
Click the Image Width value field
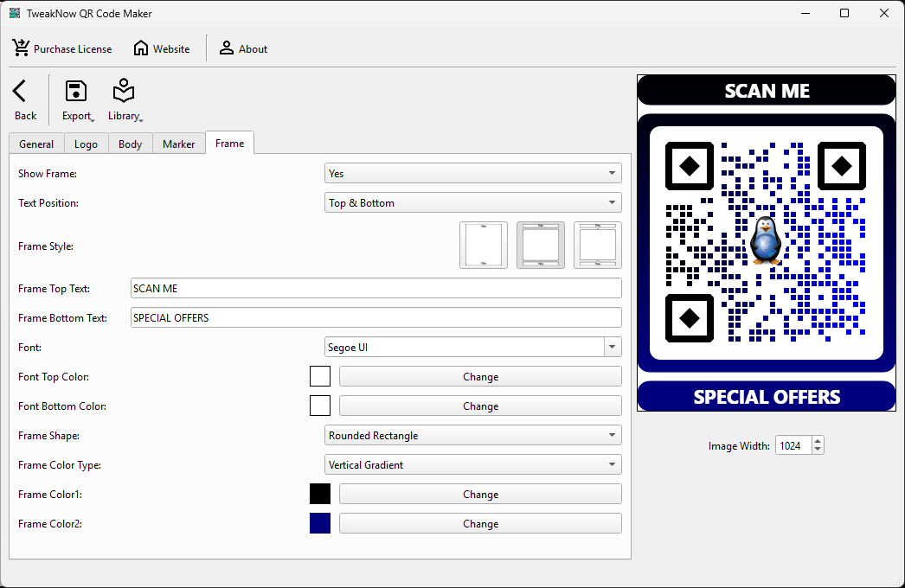pos(793,445)
